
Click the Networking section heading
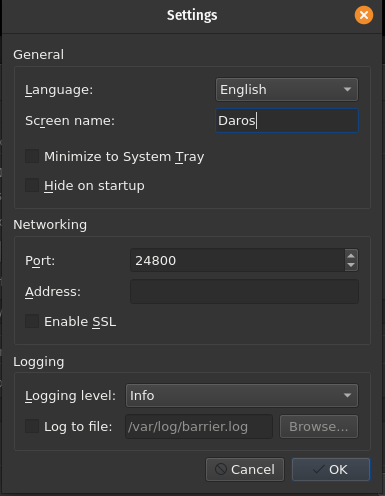[x=50, y=225]
